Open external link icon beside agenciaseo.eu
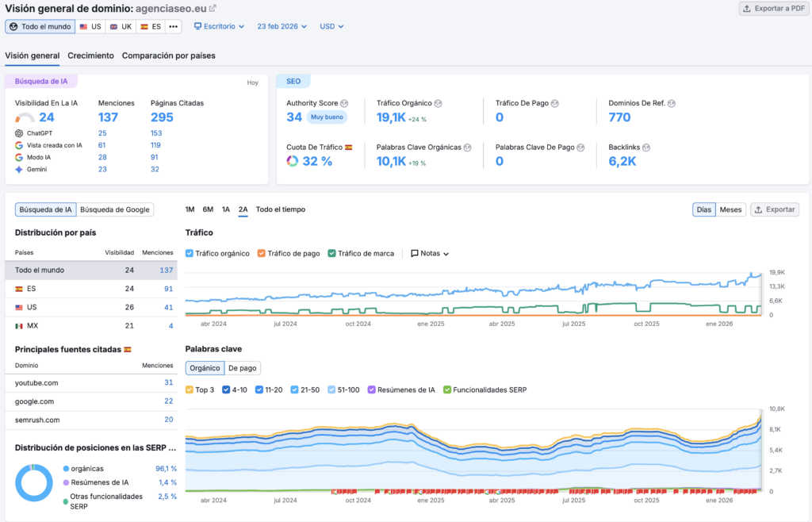 (x=213, y=8)
